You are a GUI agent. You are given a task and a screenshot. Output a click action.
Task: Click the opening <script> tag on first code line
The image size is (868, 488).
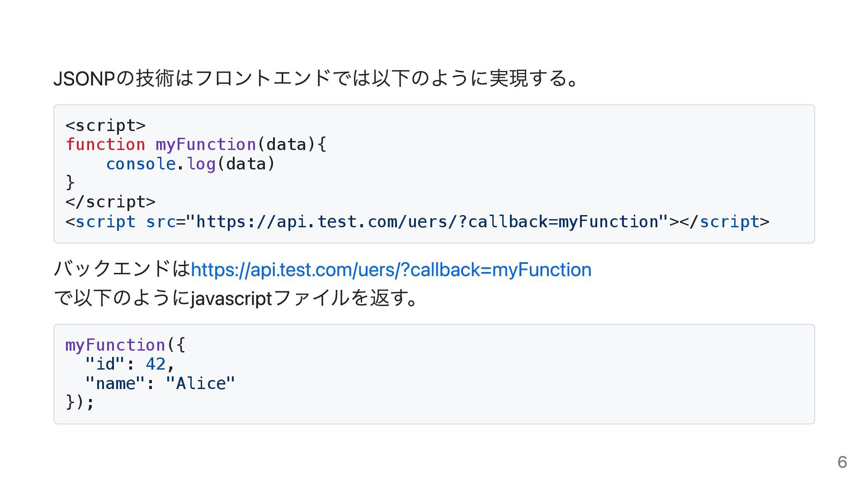(105, 125)
